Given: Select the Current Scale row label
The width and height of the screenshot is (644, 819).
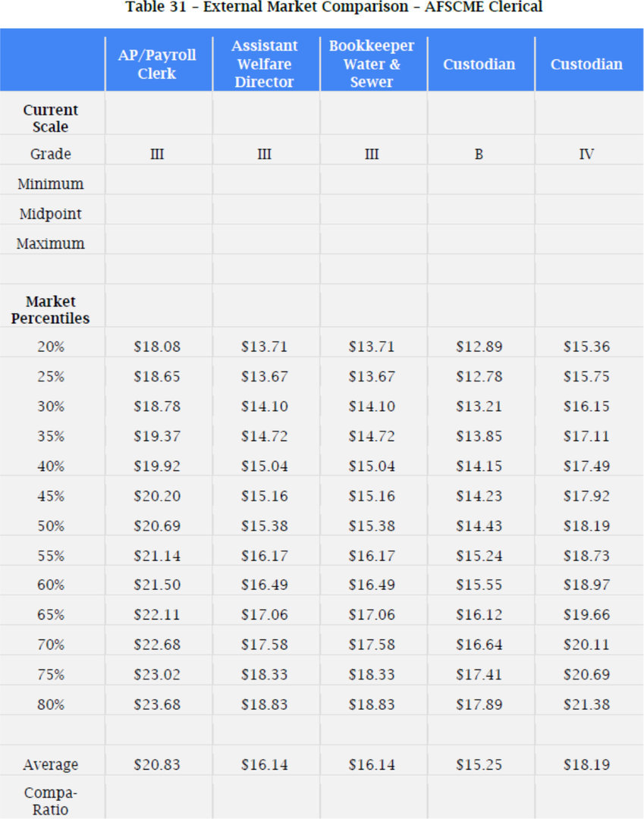Looking at the screenshot, I should tap(51, 118).
